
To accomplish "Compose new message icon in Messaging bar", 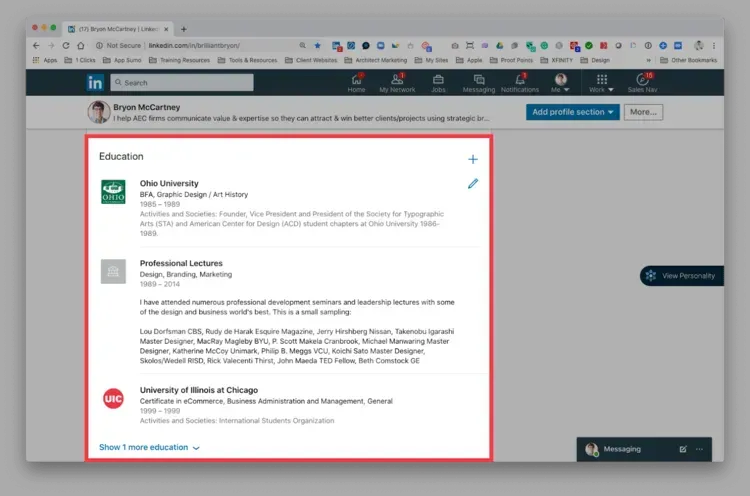I will (683, 449).
